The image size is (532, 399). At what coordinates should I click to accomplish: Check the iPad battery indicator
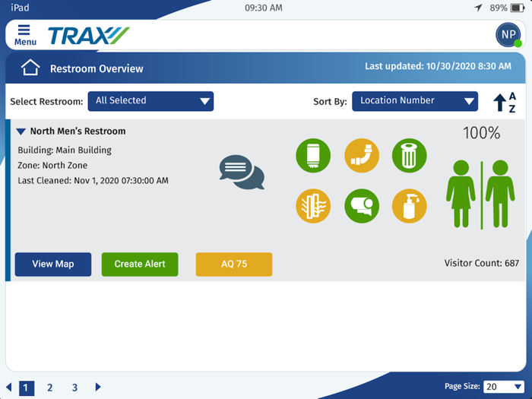point(518,8)
